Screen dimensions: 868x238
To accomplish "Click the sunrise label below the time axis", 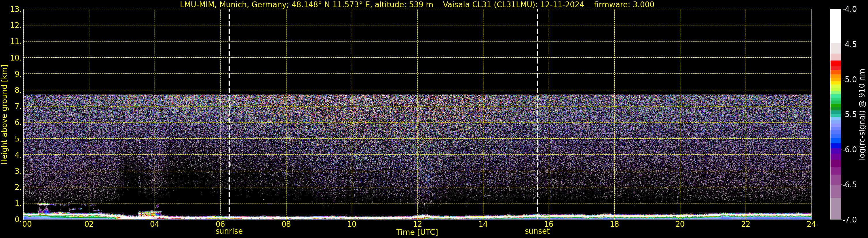I will (x=229, y=231).
